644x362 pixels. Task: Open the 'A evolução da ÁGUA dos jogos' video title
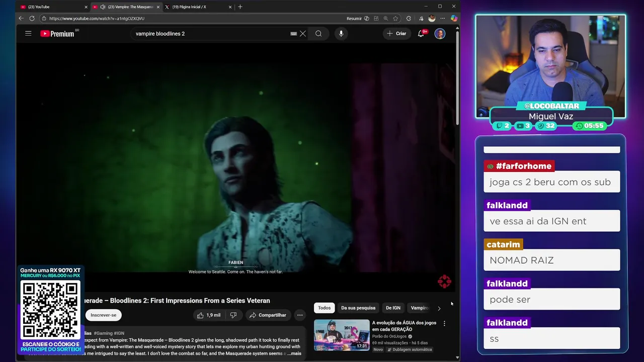(404, 326)
